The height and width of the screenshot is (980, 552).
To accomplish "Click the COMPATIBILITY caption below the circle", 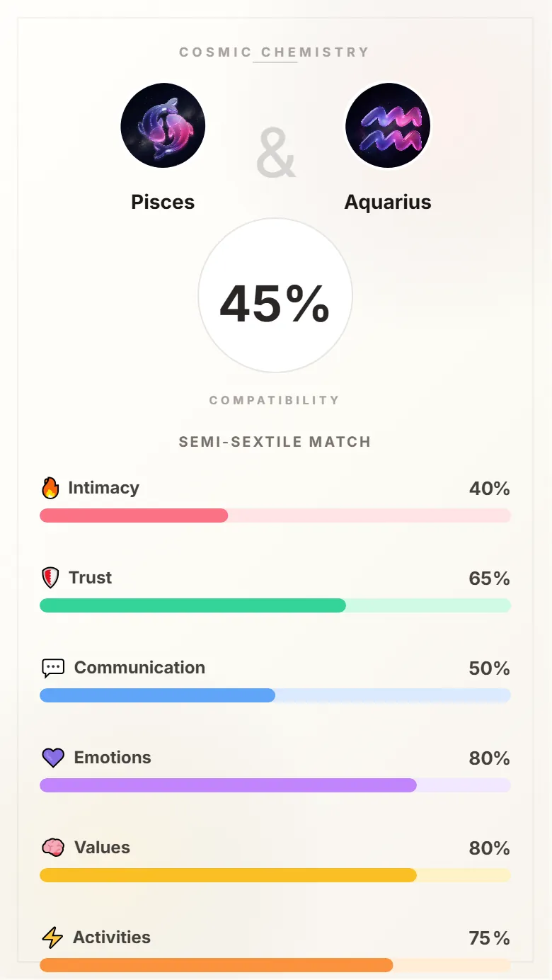I will [x=275, y=399].
